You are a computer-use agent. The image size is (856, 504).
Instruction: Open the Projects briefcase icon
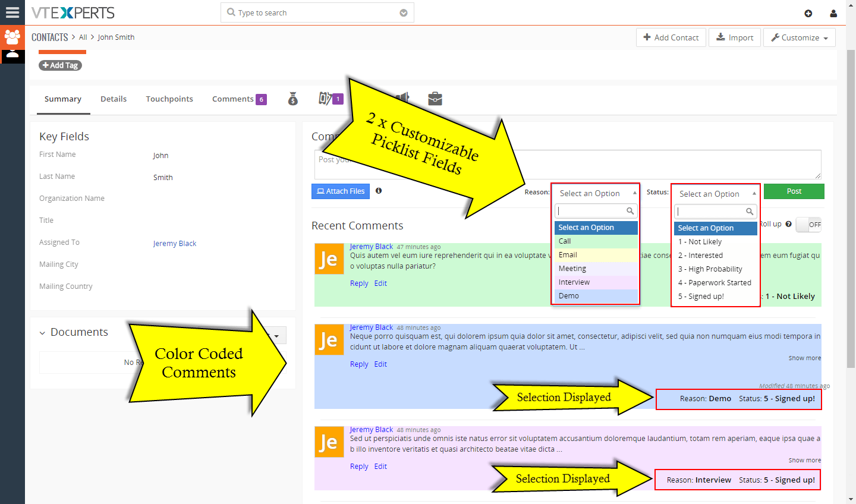435,99
